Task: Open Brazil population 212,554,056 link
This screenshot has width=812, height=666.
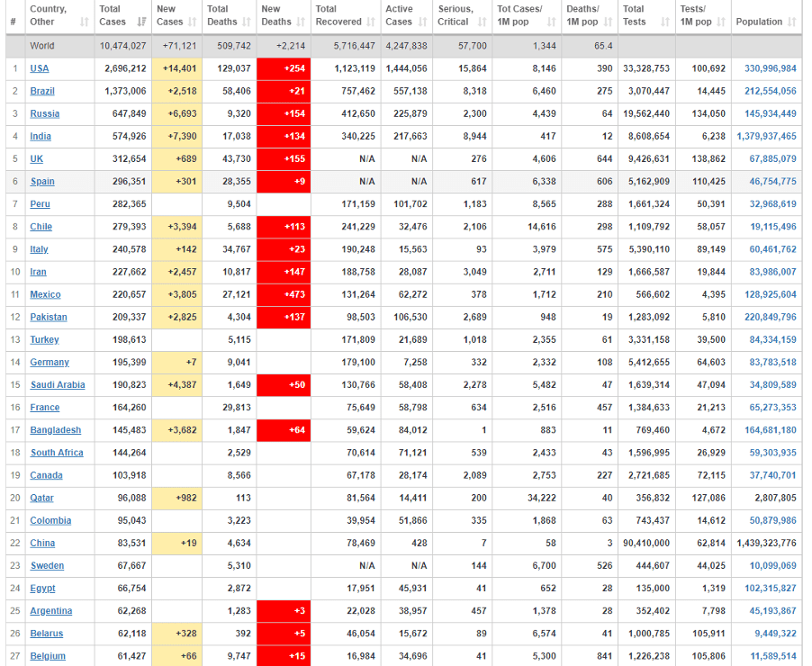Action: [770, 91]
